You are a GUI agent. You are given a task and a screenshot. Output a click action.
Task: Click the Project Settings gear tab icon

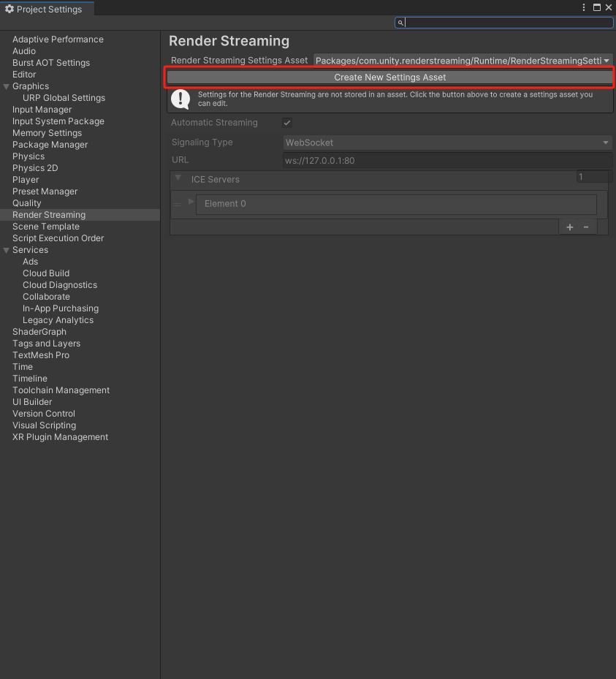coord(9,9)
